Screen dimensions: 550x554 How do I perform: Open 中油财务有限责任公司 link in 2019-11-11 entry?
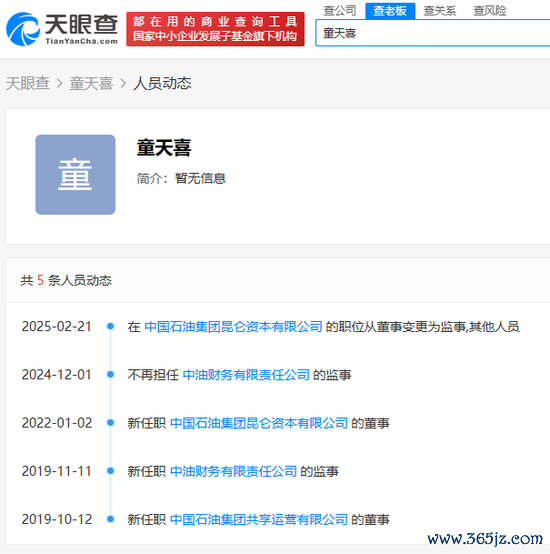coord(233,471)
